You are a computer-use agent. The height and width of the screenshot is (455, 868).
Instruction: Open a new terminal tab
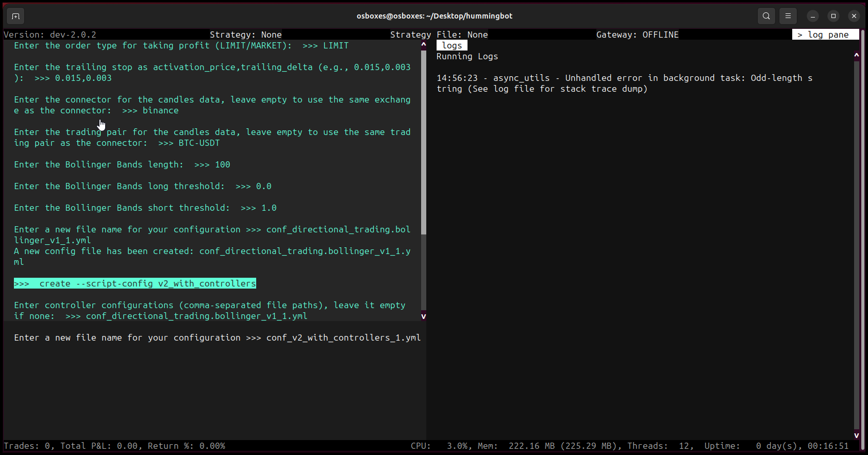pyautogui.click(x=15, y=16)
